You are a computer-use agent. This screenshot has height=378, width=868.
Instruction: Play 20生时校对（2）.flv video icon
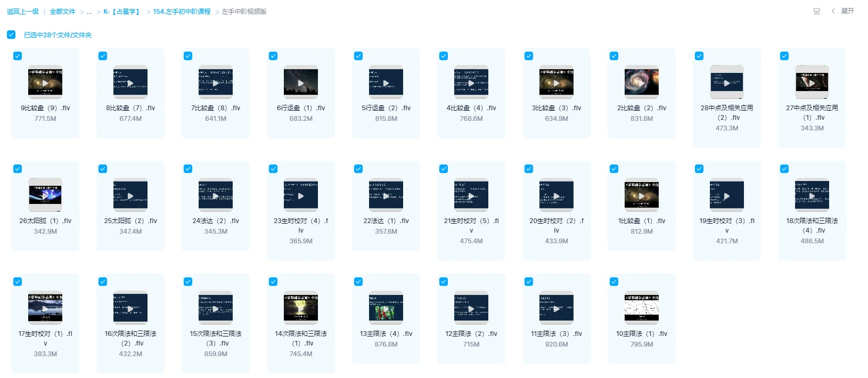point(556,195)
